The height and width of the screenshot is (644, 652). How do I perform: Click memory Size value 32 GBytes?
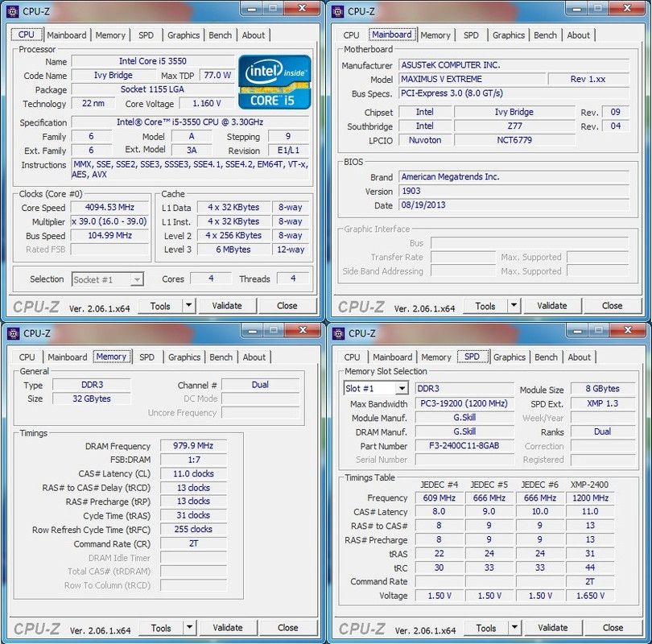point(92,398)
